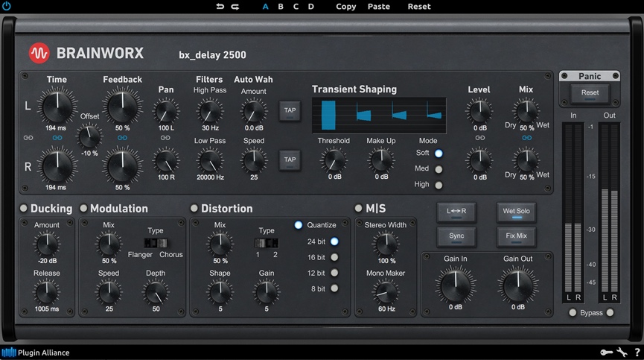Flip the Modulation Flanger/Chorus type switch
Screen dimensions: 644x360
(x=156, y=242)
